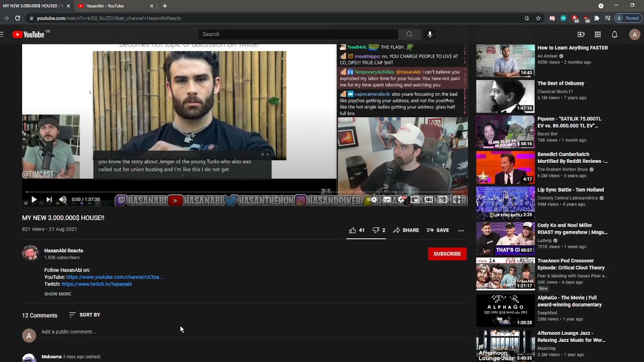Open the Create video camera icon

coord(581,34)
